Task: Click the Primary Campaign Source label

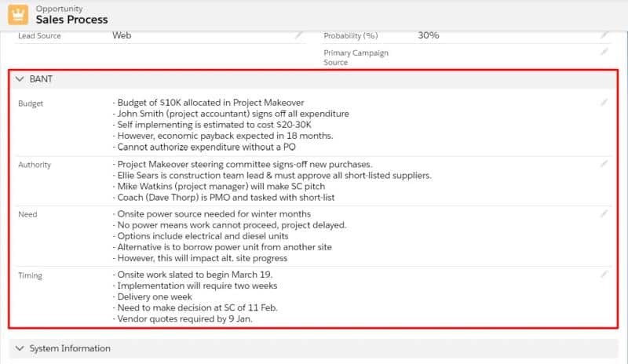Action: (356, 57)
